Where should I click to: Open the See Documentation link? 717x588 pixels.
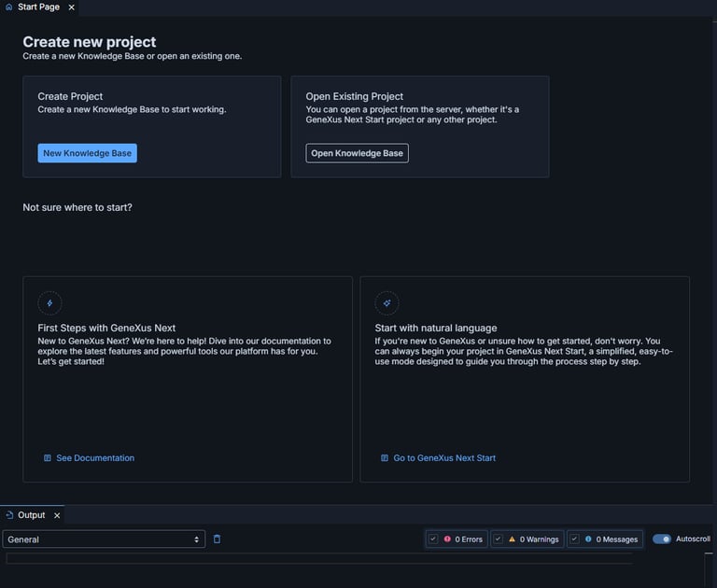click(90, 457)
